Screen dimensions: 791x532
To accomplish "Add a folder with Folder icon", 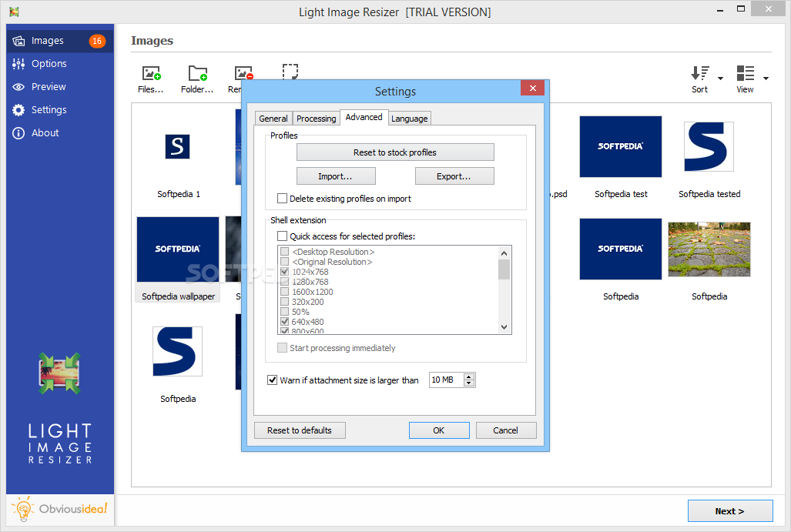I will pos(197,79).
